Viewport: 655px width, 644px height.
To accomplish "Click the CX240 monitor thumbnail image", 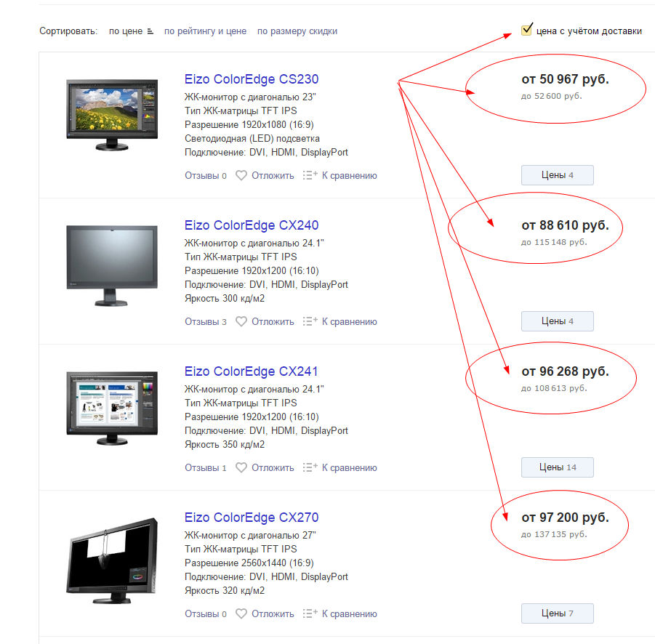I will pos(112,265).
